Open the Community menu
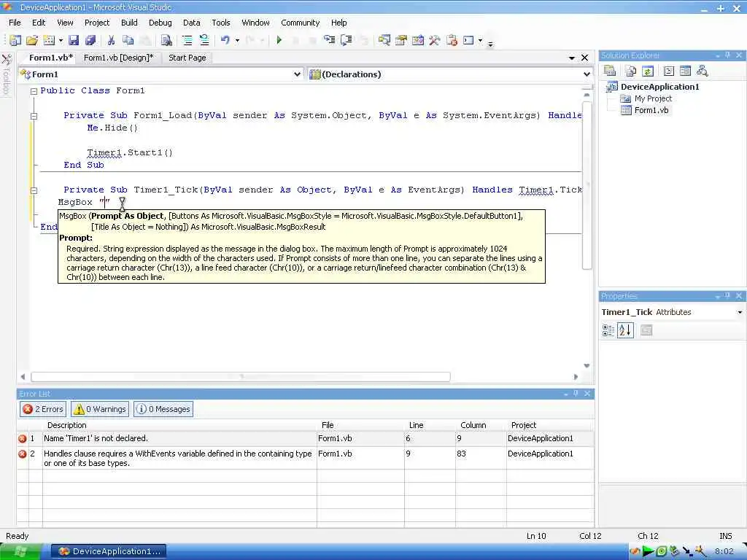Screen dimensions: 747x560 [x=300, y=23]
